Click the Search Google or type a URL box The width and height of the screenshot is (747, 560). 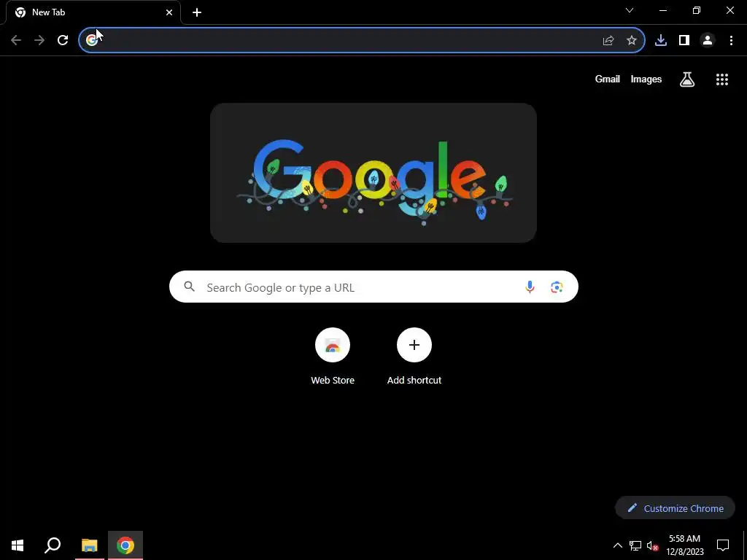[373, 287]
